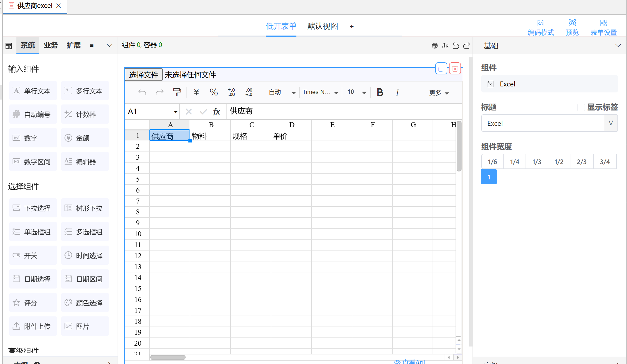Switch to the 默认视图 tab
The image size is (627, 364).
322,26
